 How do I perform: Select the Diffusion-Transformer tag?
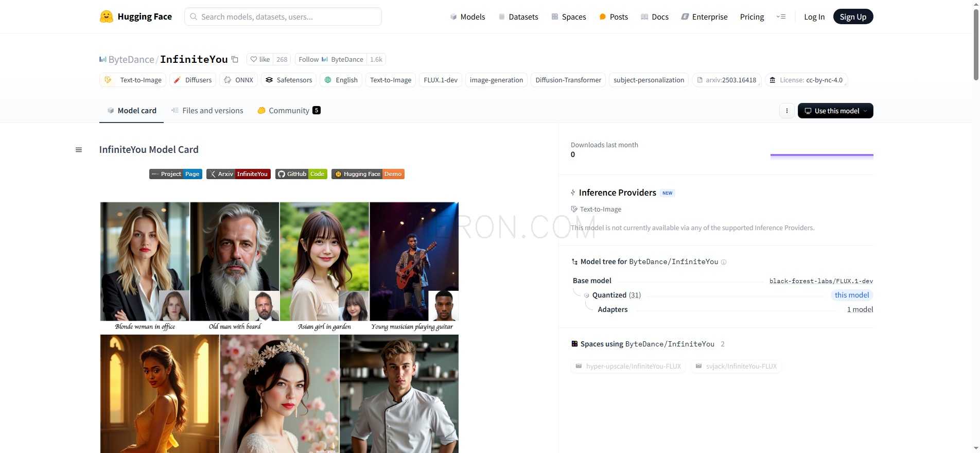[x=568, y=80]
